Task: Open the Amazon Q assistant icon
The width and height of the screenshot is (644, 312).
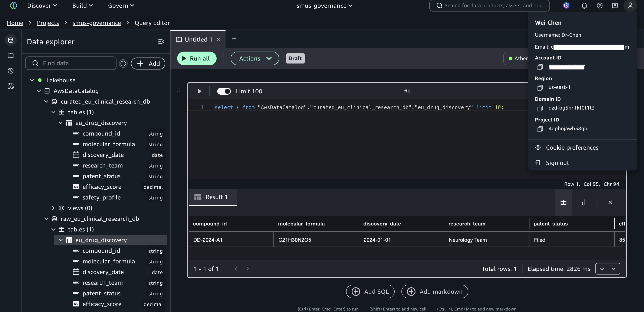Action: tap(566, 6)
